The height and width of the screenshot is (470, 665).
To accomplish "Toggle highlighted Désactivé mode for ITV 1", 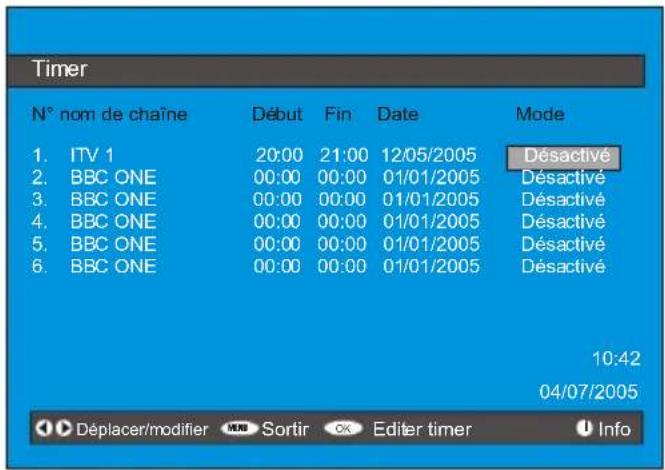I will [x=563, y=157].
